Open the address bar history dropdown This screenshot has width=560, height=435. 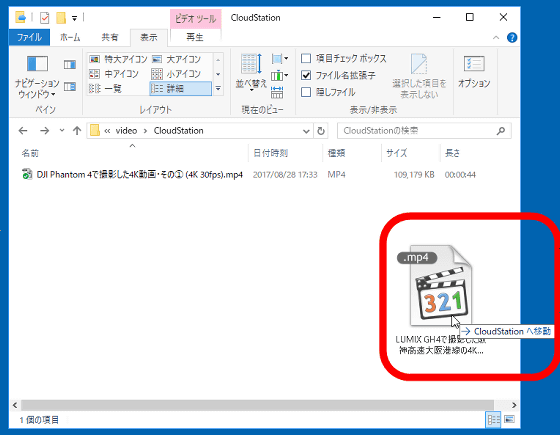pyautogui.click(x=306, y=131)
